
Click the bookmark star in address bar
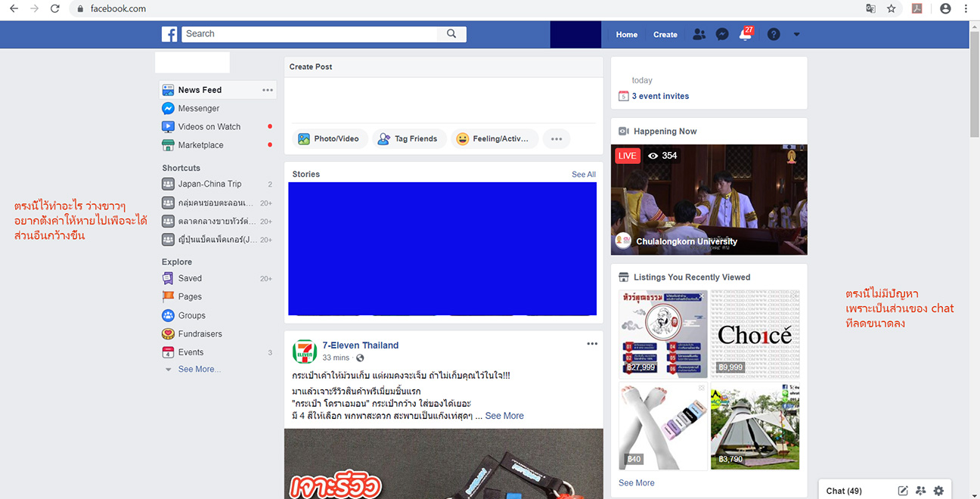tap(892, 9)
